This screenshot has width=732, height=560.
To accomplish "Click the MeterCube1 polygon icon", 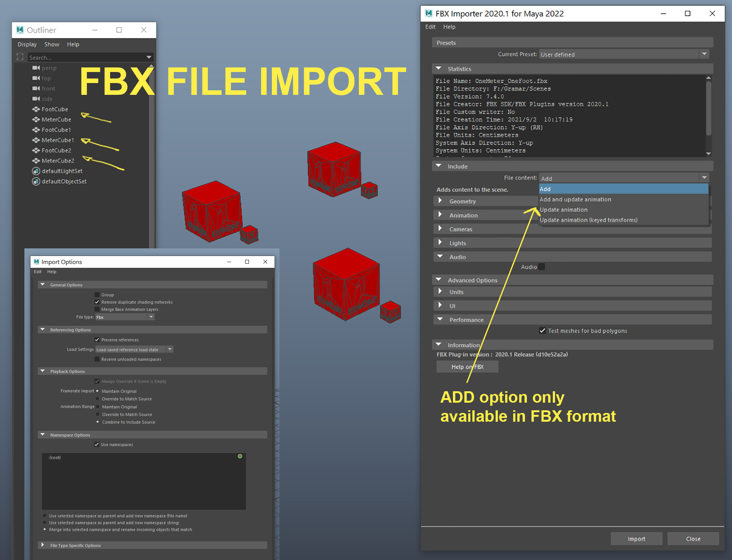I will click(36, 140).
